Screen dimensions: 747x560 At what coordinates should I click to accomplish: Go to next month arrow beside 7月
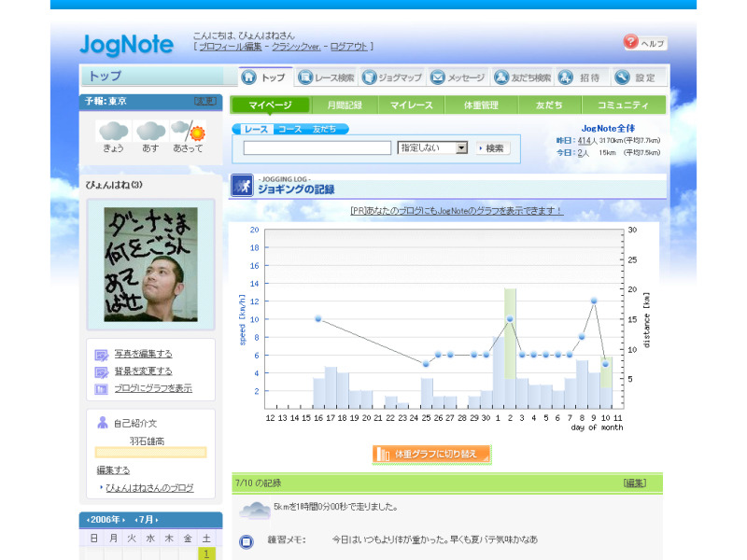click(157, 520)
